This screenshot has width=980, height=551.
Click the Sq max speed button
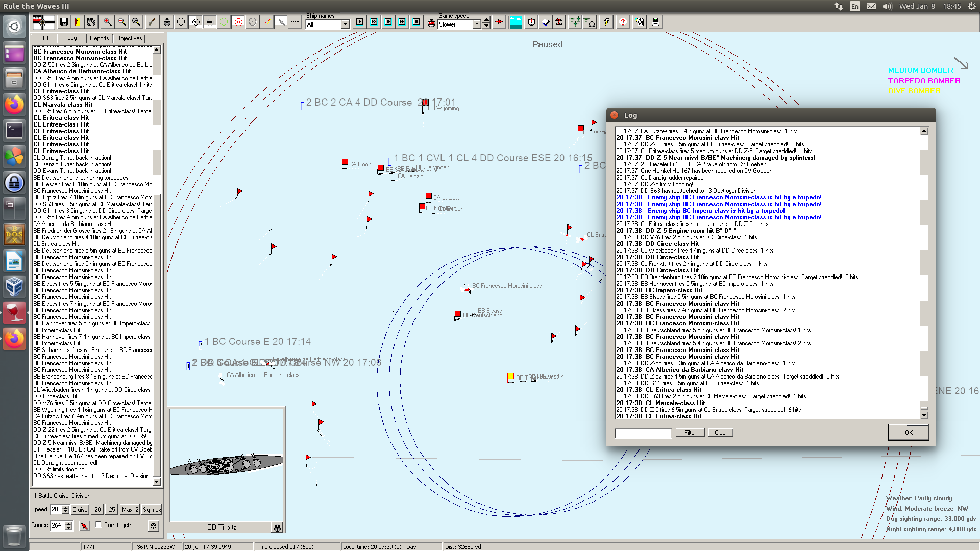pyautogui.click(x=152, y=509)
